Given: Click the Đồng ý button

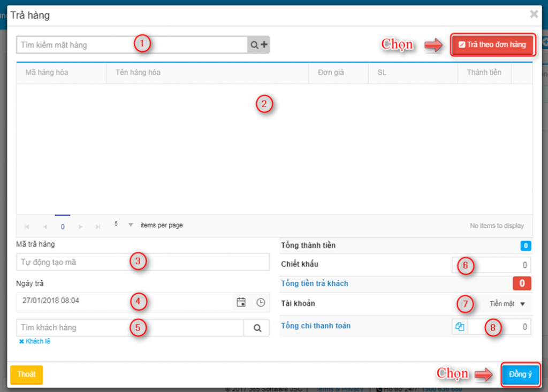Looking at the screenshot, I should [x=520, y=374].
